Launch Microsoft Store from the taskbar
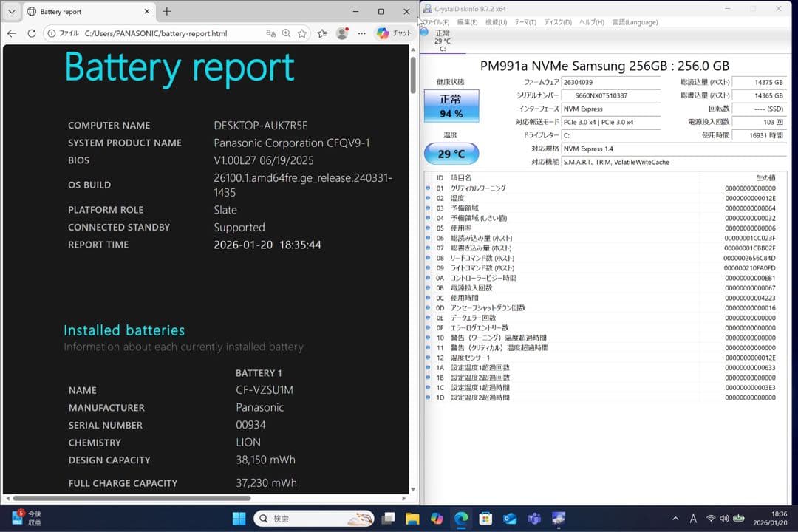 point(485,518)
